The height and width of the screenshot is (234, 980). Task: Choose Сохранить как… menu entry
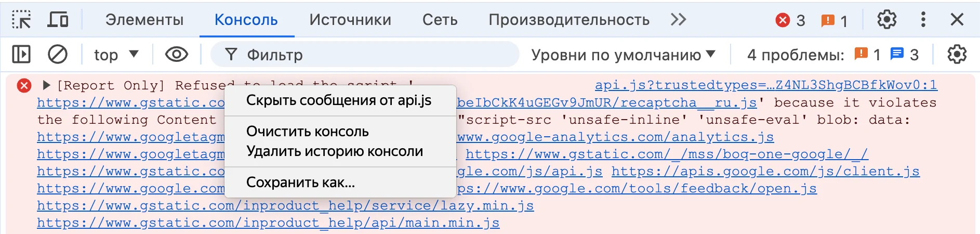click(300, 183)
